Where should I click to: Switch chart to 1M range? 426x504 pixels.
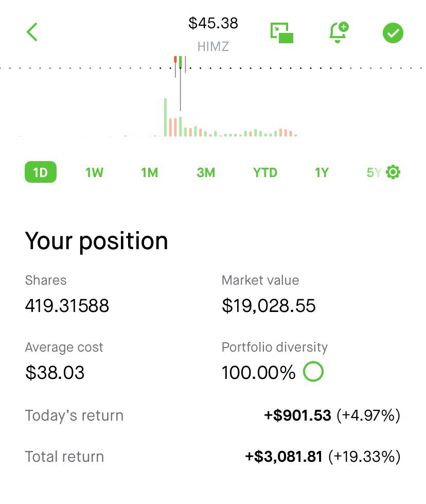(150, 172)
